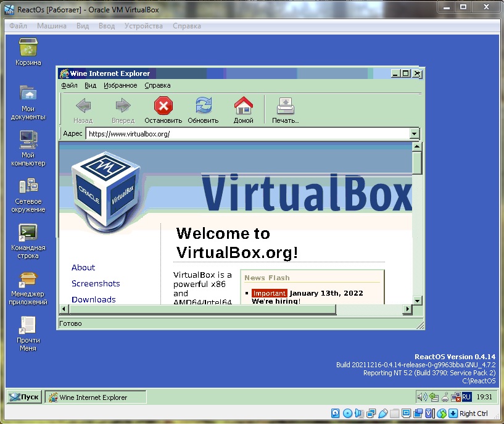
Task: Select Командная строка desktop icon
Action: [x=28, y=233]
